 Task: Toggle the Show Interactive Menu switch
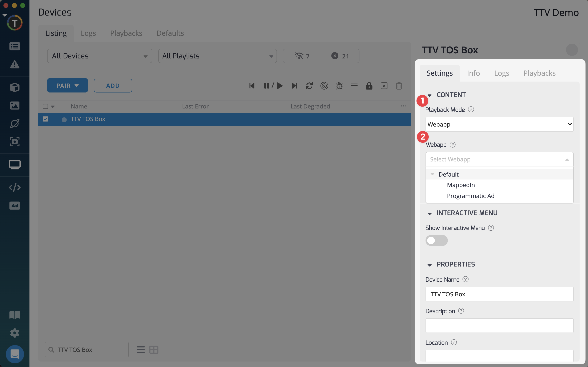click(x=436, y=240)
